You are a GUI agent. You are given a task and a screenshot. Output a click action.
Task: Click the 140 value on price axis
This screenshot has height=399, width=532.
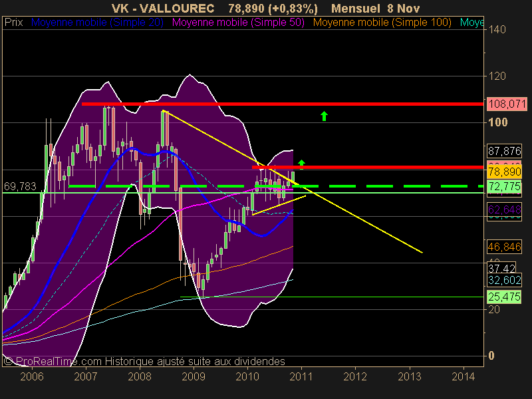point(497,29)
